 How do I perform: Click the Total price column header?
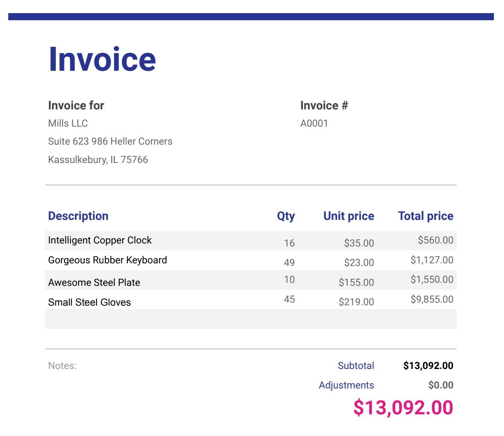(x=425, y=216)
